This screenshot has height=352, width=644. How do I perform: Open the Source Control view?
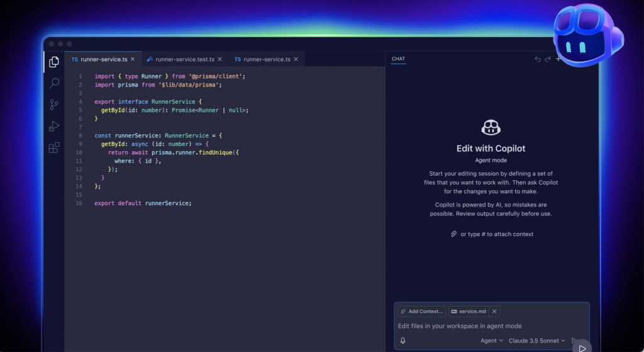[54, 105]
